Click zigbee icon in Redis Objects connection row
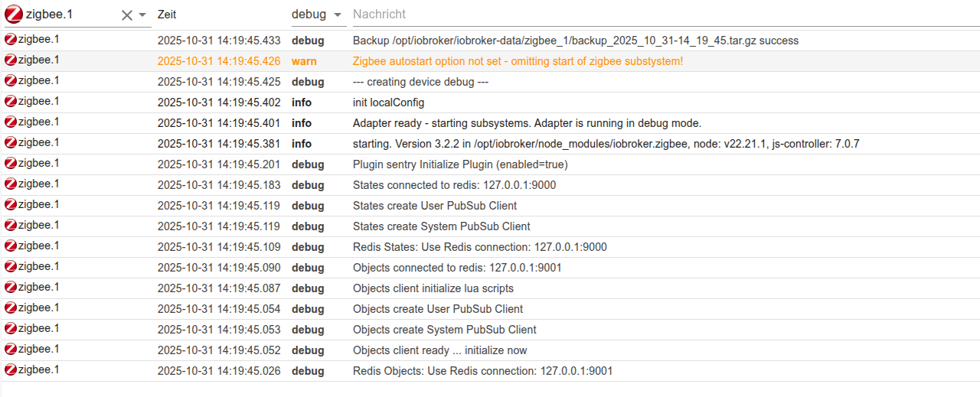This screenshot has width=980, height=397. click(11, 370)
